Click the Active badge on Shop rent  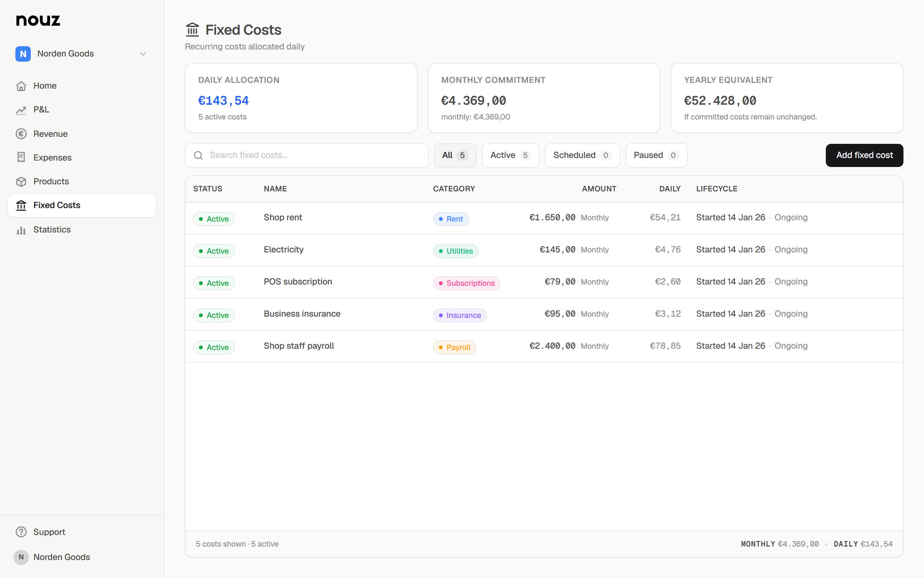click(213, 219)
